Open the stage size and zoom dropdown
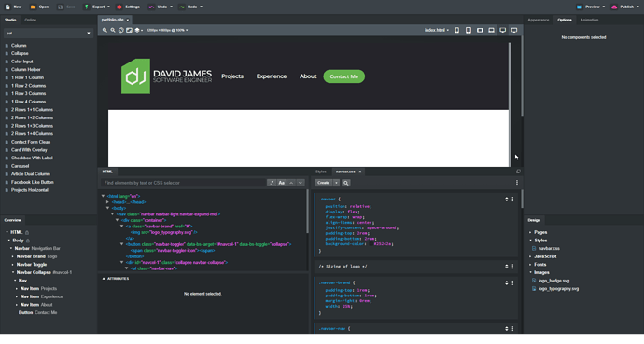This screenshot has height=344, width=644. [x=167, y=30]
